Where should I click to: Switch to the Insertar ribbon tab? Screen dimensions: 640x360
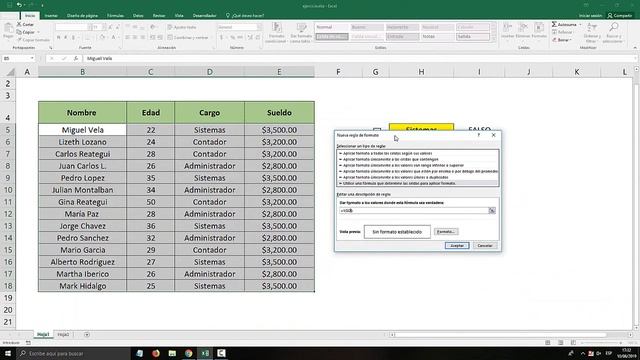[51, 16]
